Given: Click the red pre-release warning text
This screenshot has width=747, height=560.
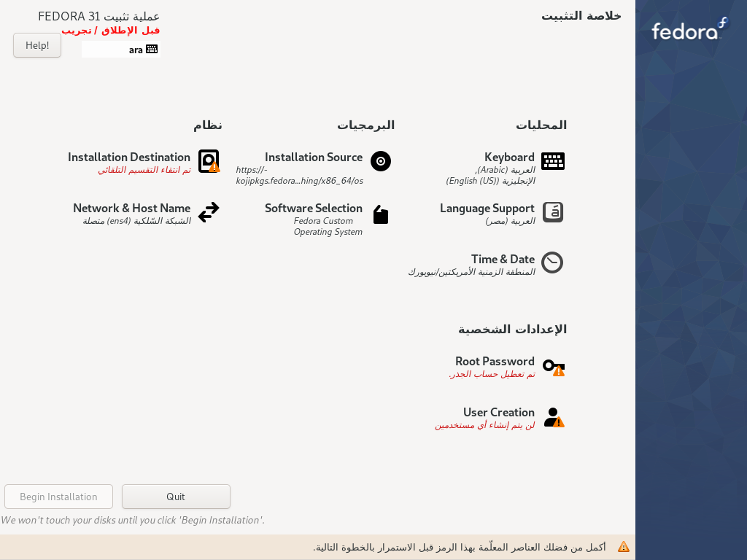Looking at the screenshot, I should (111, 31).
